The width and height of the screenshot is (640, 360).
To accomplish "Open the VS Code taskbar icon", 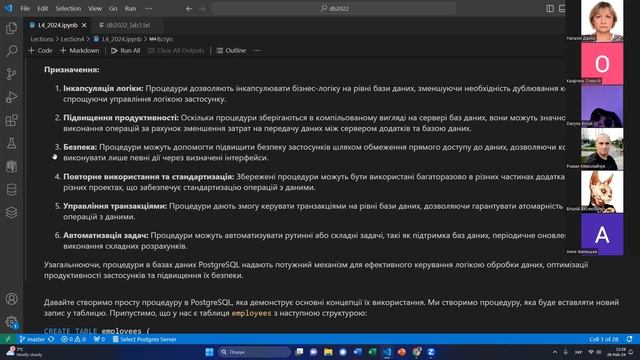I will pyautogui.click(x=387, y=352).
